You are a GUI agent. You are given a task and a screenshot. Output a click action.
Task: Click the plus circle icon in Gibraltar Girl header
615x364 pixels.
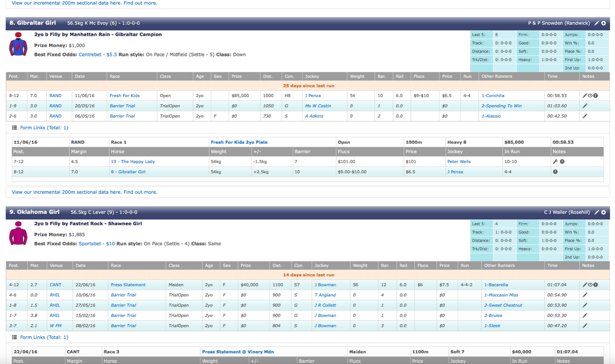click(x=604, y=23)
